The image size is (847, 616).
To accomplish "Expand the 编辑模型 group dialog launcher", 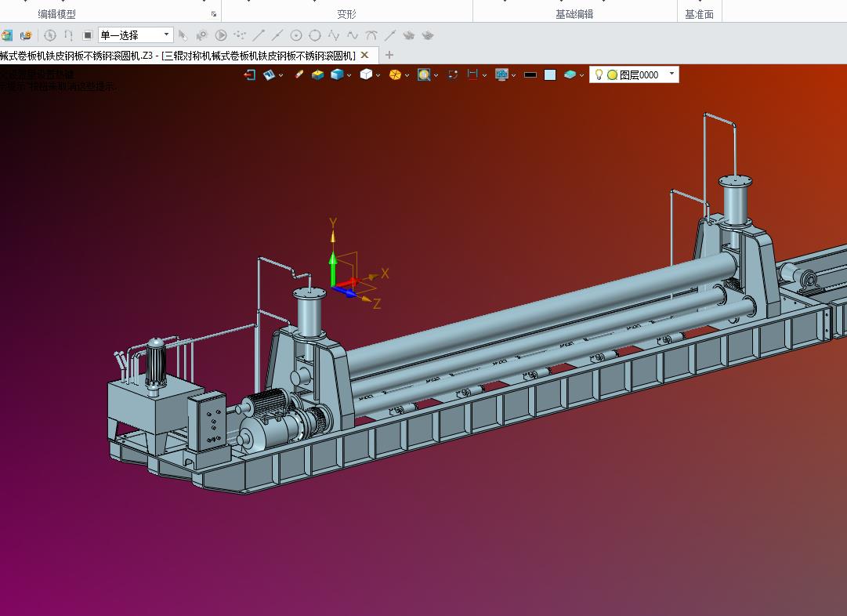I will click(x=214, y=14).
